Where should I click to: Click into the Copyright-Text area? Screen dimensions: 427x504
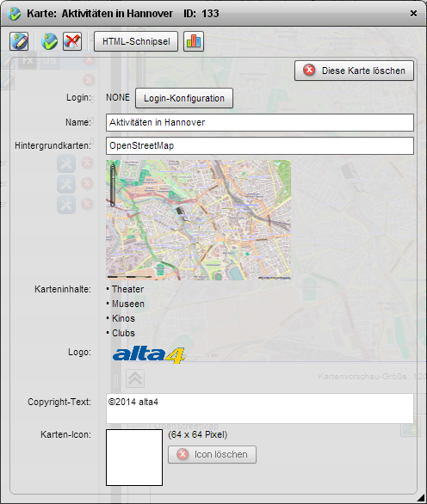[x=260, y=409]
